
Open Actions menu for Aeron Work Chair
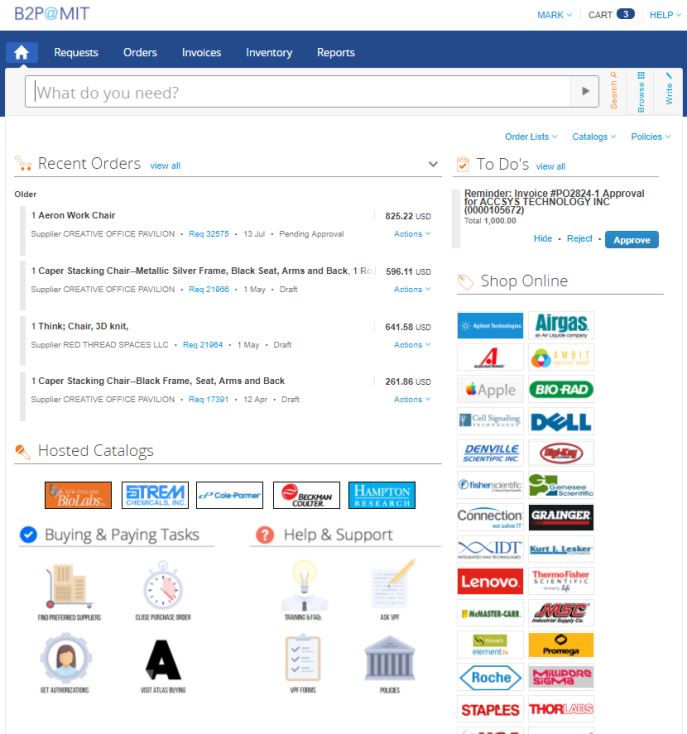(x=412, y=234)
